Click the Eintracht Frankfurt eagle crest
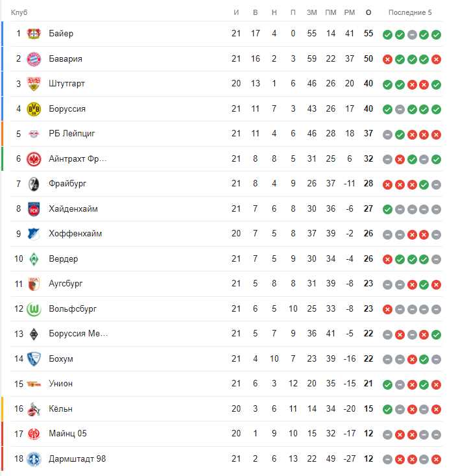Screen dimensions: 458x476 click(x=34, y=159)
